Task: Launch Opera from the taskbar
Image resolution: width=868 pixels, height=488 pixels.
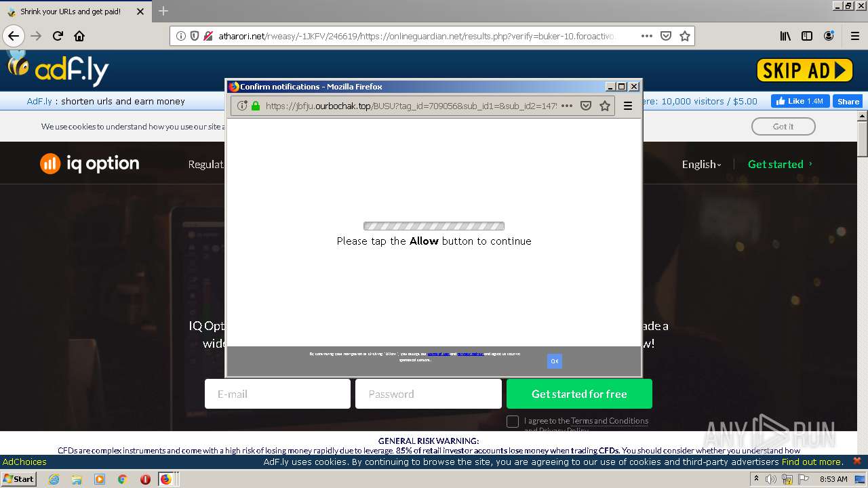Action: point(145,479)
